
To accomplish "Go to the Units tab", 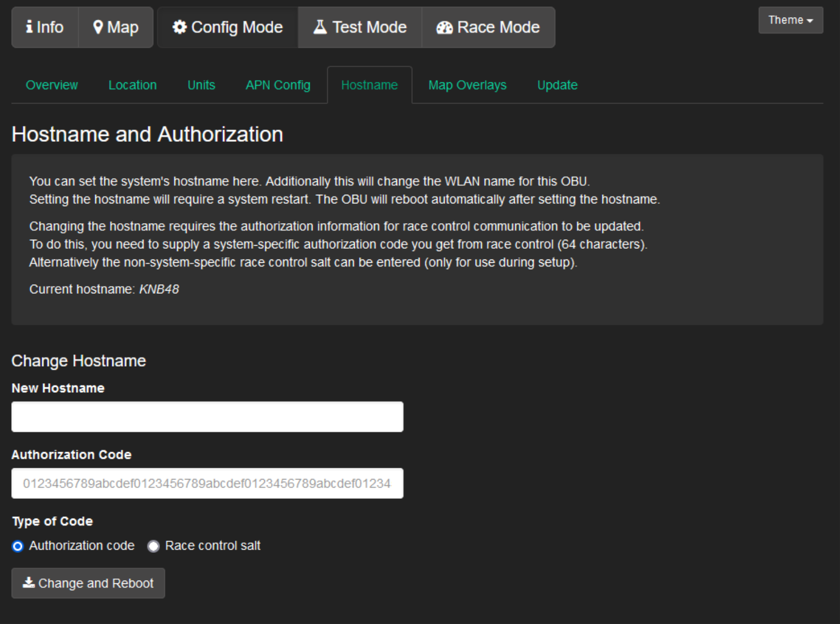I will pyautogui.click(x=201, y=85).
